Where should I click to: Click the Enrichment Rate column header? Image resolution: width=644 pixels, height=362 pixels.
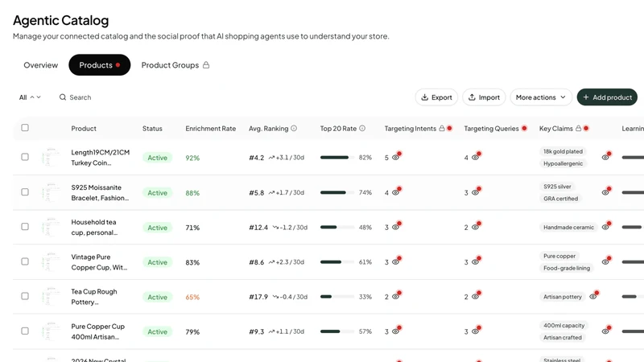coord(210,129)
